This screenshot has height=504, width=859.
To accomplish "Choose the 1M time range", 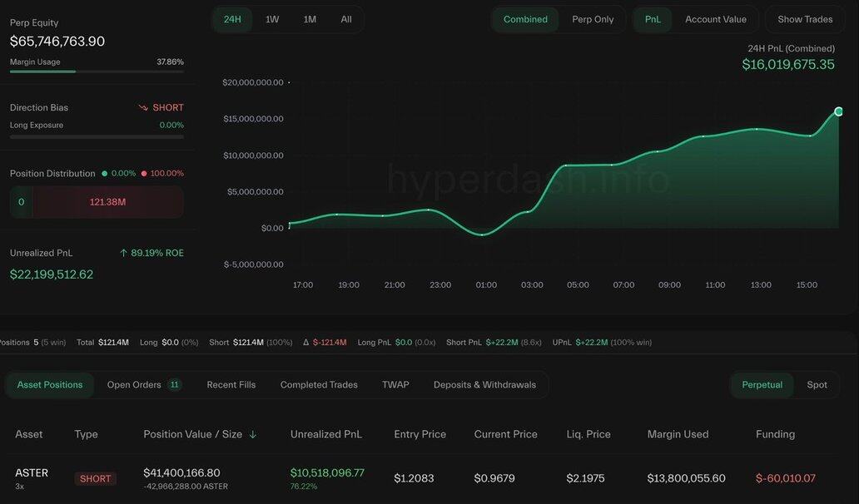I will 310,19.
